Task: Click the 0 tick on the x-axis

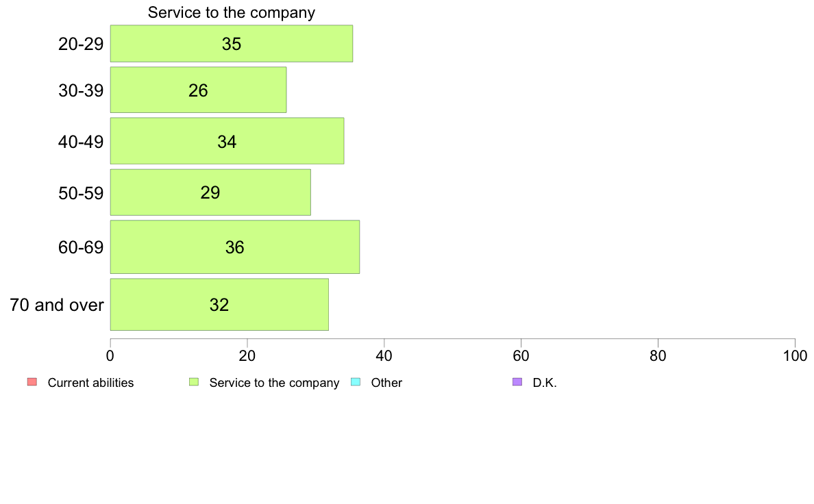Action: [110, 355]
